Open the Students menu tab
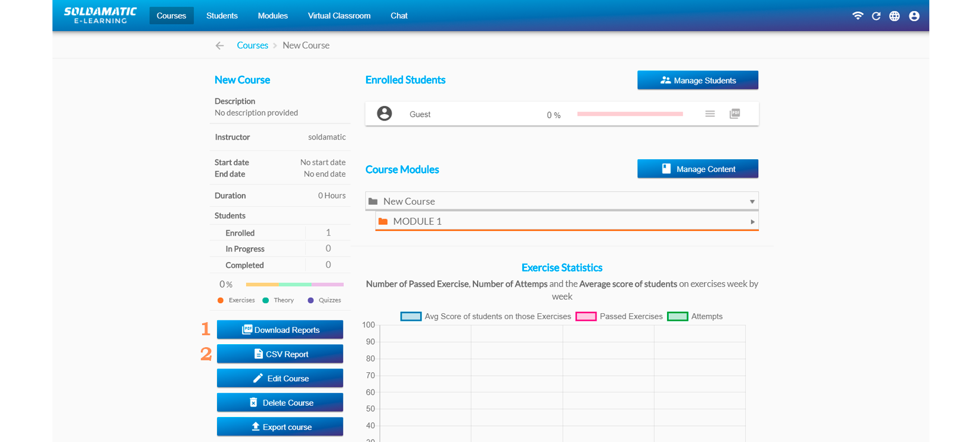Viewport: 980px width, 442px height. click(x=222, y=16)
